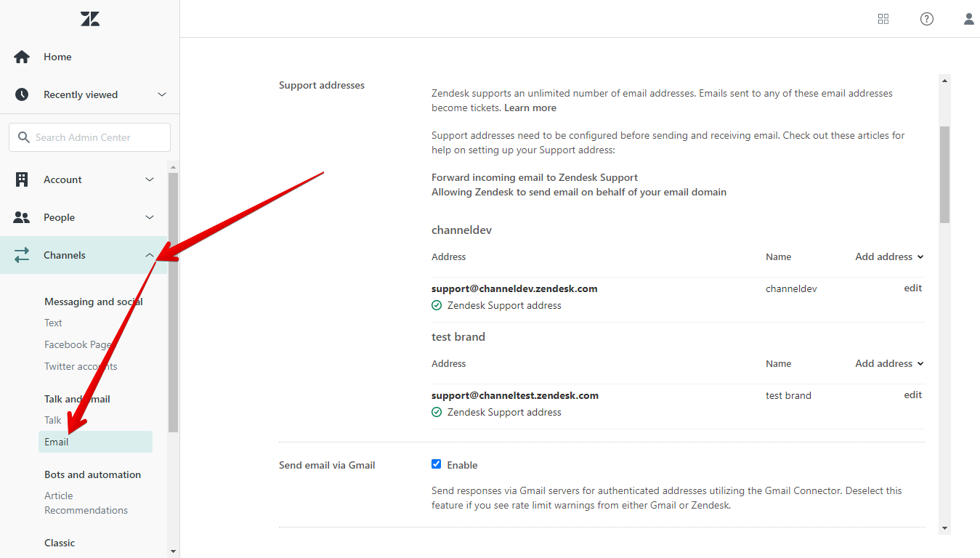This screenshot has width=980, height=558.
Task: Open Talk menu item
Action: [53, 420]
